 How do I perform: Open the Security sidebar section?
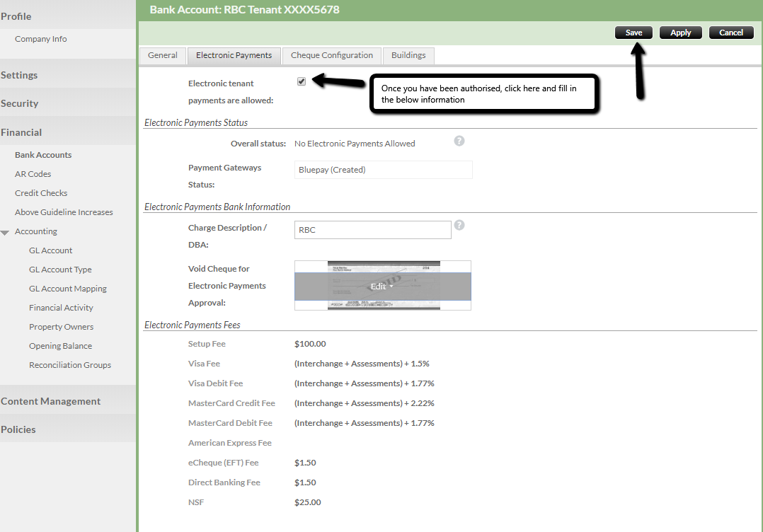(x=20, y=103)
